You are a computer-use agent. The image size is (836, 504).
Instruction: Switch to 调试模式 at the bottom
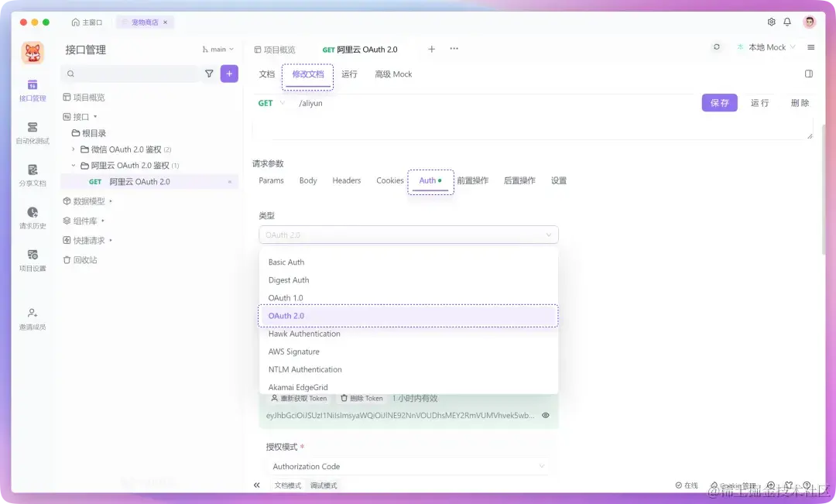(x=323, y=485)
